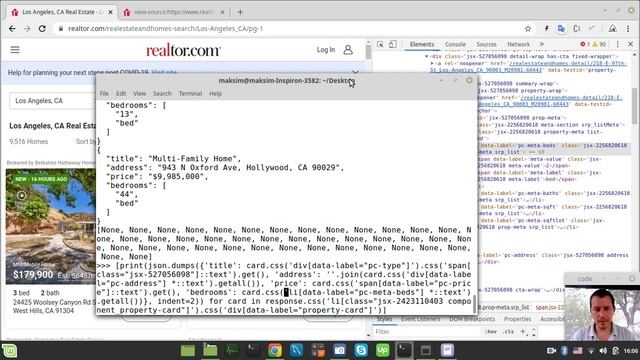Close the Los Angeles, CA Real Estate tab
The width and height of the screenshot is (640, 360).
coord(110,12)
